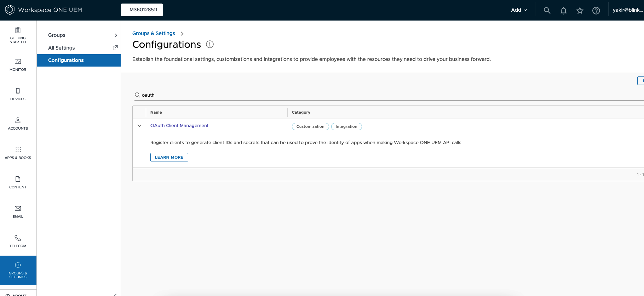This screenshot has width=644, height=296.
Task: Open saved pages star icon
Action: [x=580, y=11]
